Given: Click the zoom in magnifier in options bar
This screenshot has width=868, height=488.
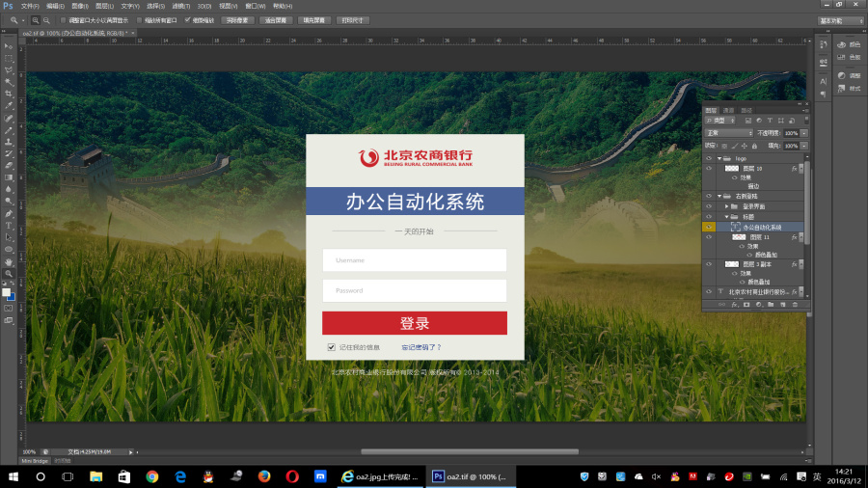Looking at the screenshot, I should [36, 20].
